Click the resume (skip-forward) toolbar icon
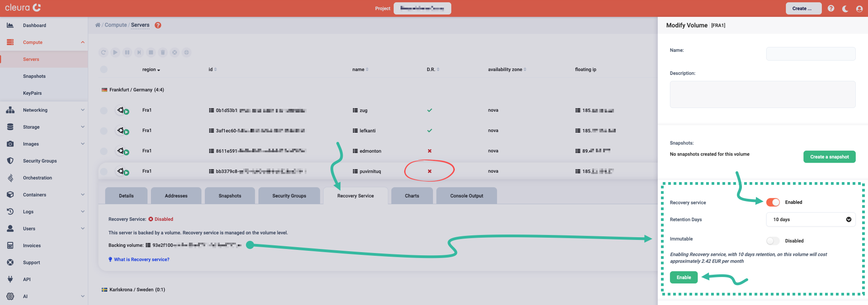 pyautogui.click(x=139, y=52)
